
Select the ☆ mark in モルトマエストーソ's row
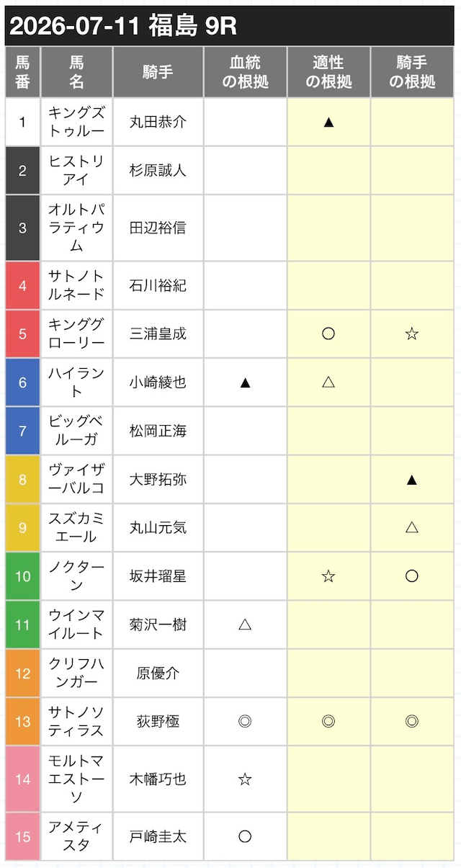(x=245, y=779)
